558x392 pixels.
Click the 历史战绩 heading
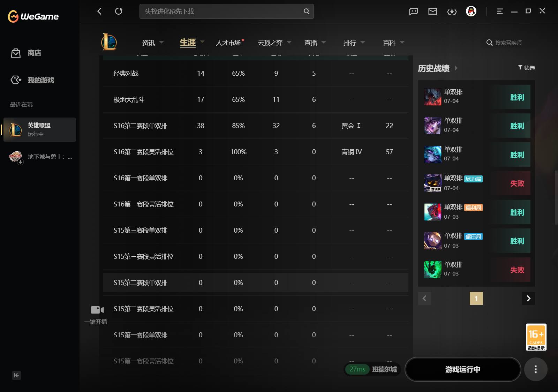433,68
